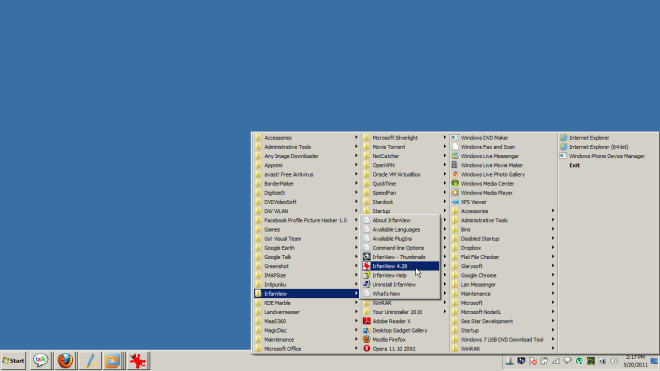
Task: Open Windows Live Photo Gallery
Action: coord(503,174)
